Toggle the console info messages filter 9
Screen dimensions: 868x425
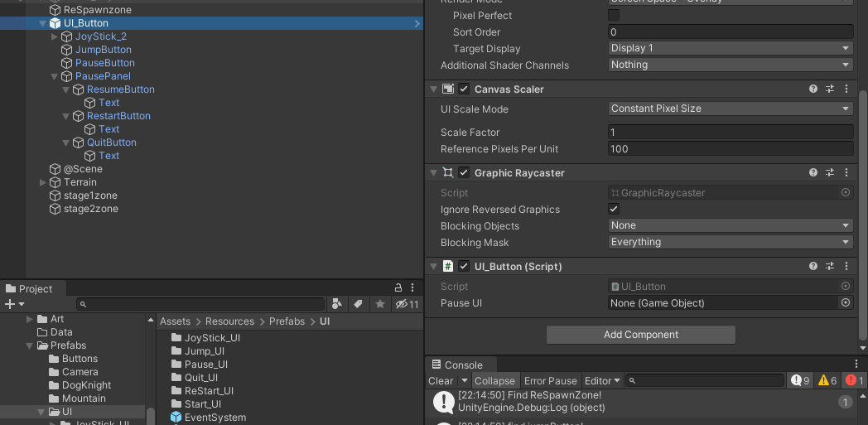[x=799, y=380]
